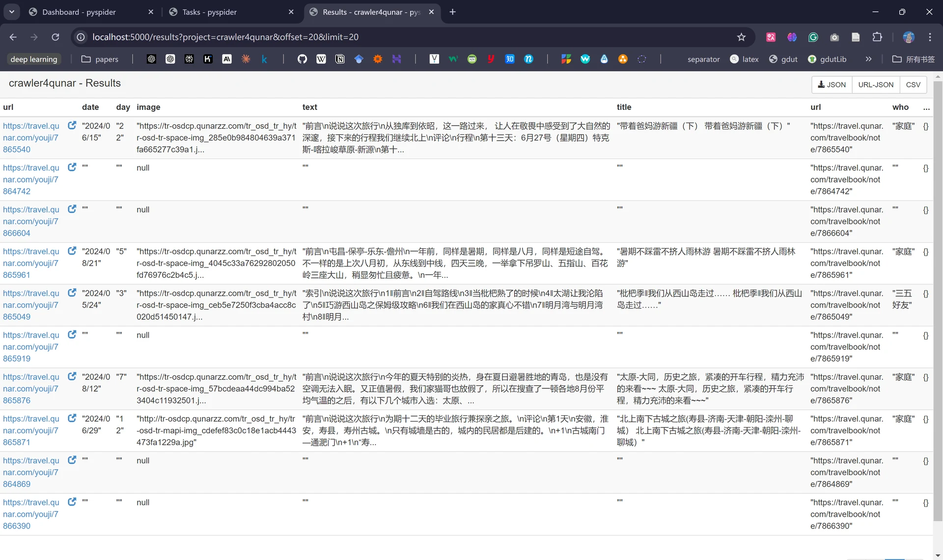View site information icon in address bar

[81, 37]
